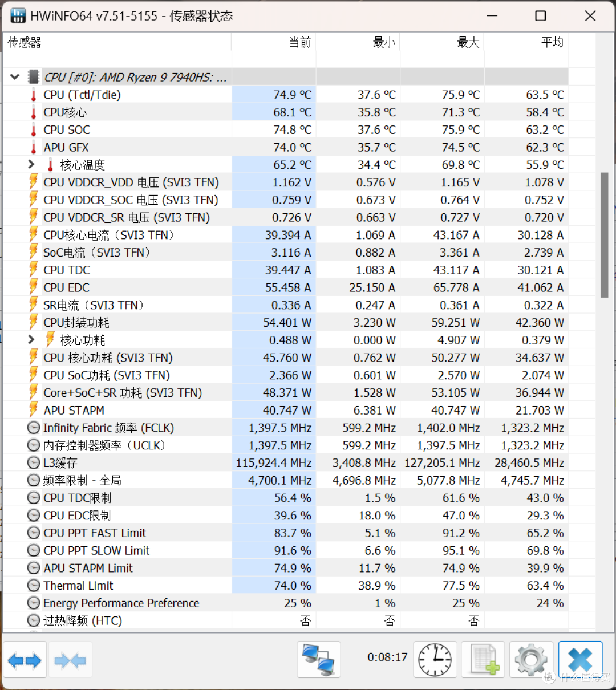Click clock icon beside L3缓存
This screenshot has width=616, height=690.
coord(34,462)
